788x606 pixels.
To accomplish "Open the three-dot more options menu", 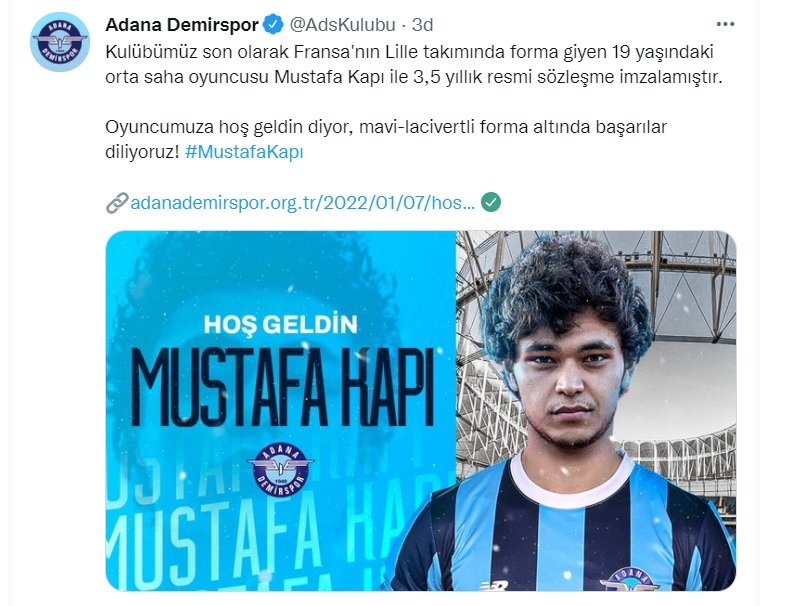I will [x=725, y=24].
